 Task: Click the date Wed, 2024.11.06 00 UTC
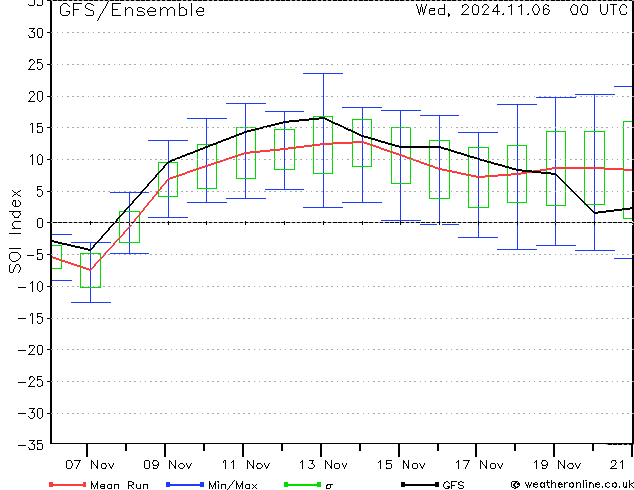pyautogui.click(x=522, y=10)
